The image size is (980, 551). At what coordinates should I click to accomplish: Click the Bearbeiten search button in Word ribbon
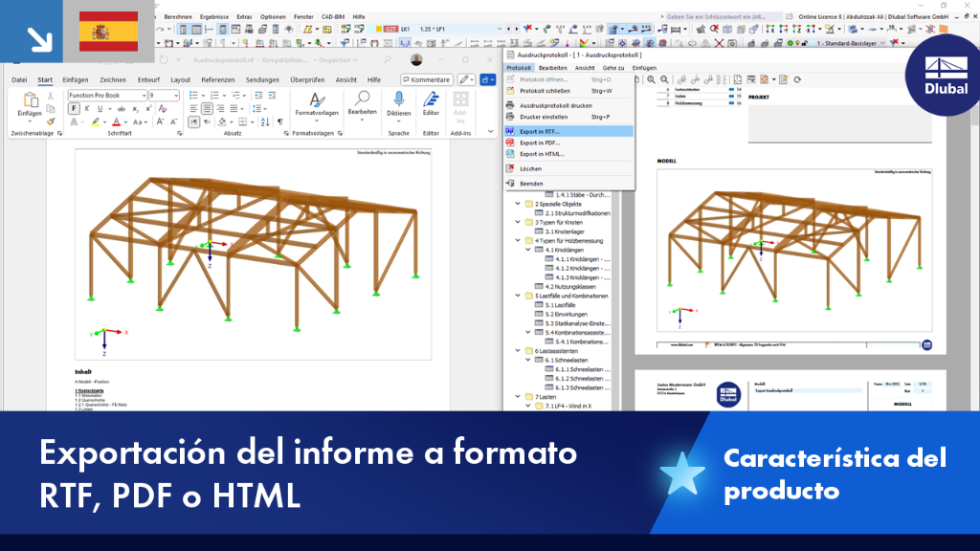(x=362, y=105)
